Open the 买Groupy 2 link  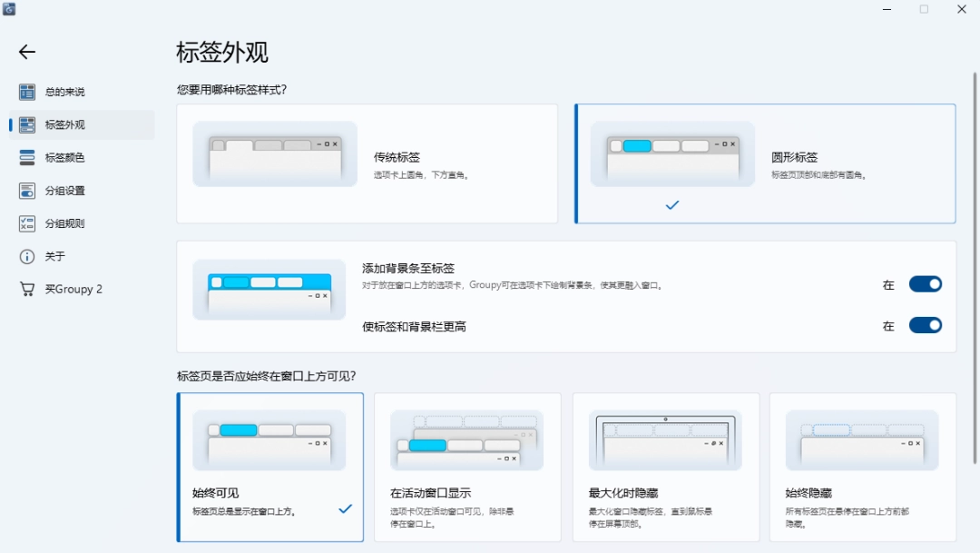(x=74, y=290)
